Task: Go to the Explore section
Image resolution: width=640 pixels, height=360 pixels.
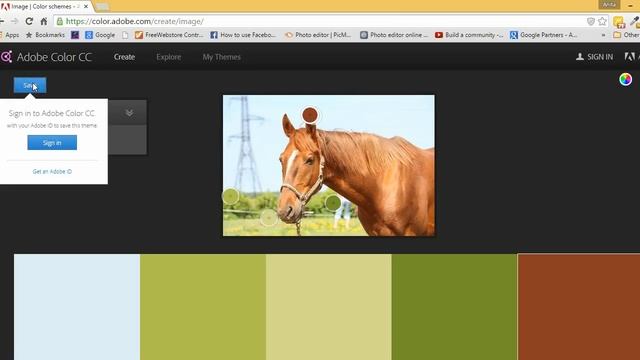Action: coord(169,57)
